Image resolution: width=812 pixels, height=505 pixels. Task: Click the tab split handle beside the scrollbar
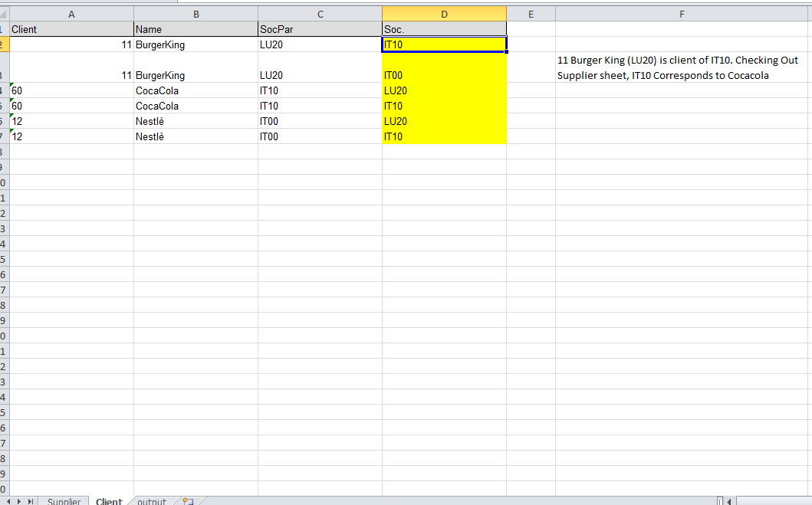pos(720,501)
